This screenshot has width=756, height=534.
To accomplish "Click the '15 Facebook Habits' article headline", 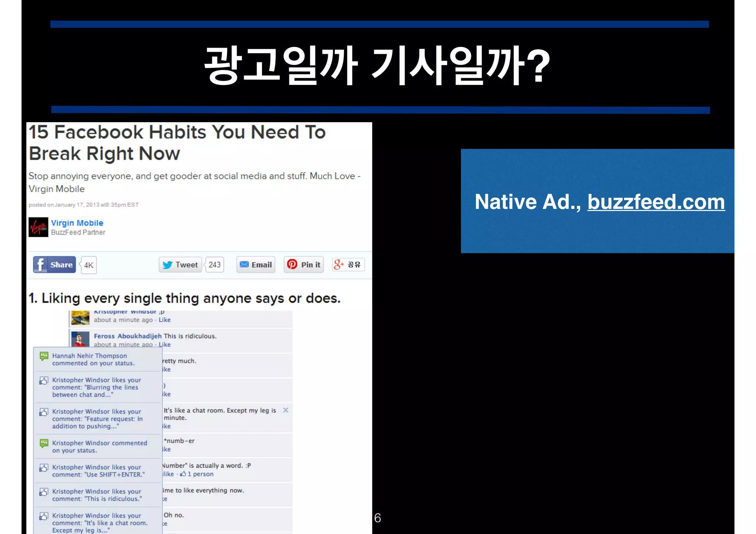I will tap(177, 142).
